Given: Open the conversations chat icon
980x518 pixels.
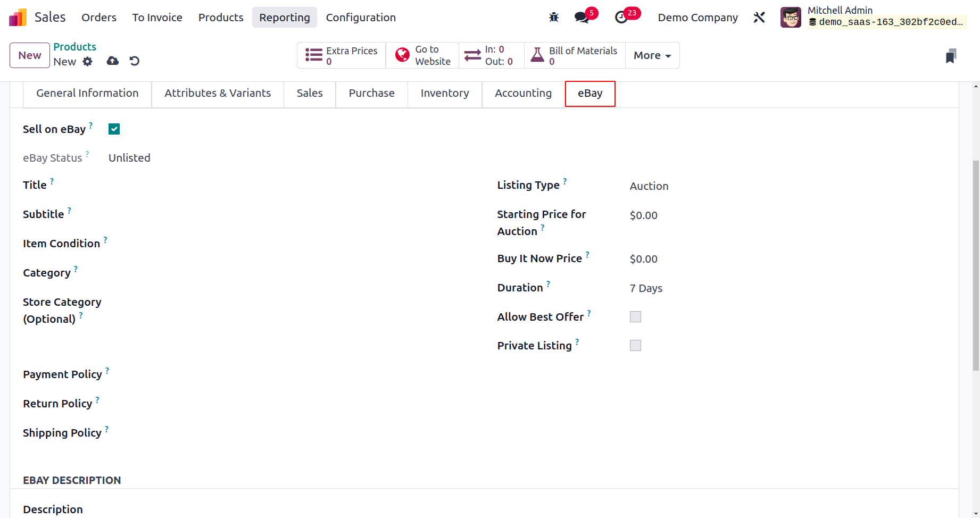Looking at the screenshot, I should (x=582, y=18).
